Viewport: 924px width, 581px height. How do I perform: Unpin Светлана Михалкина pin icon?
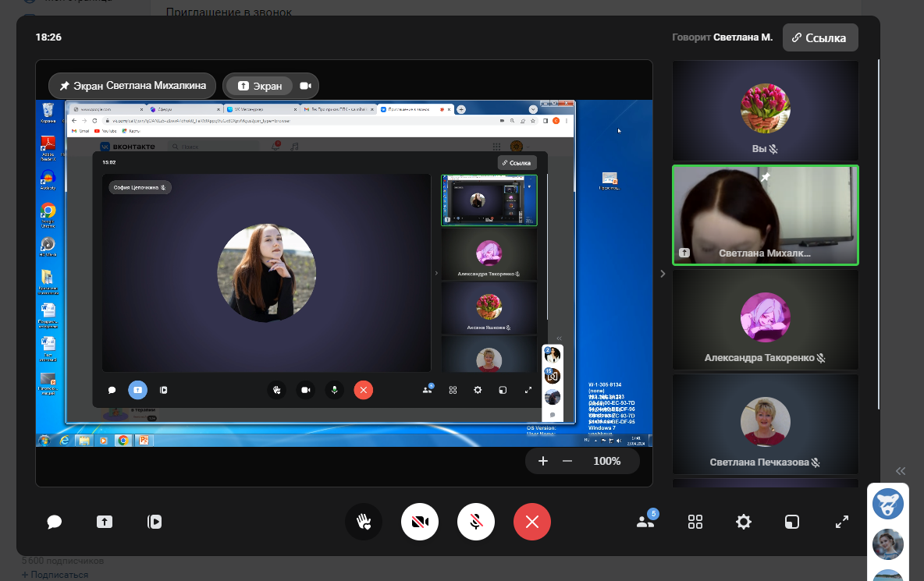pyautogui.click(x=765, y=176)
